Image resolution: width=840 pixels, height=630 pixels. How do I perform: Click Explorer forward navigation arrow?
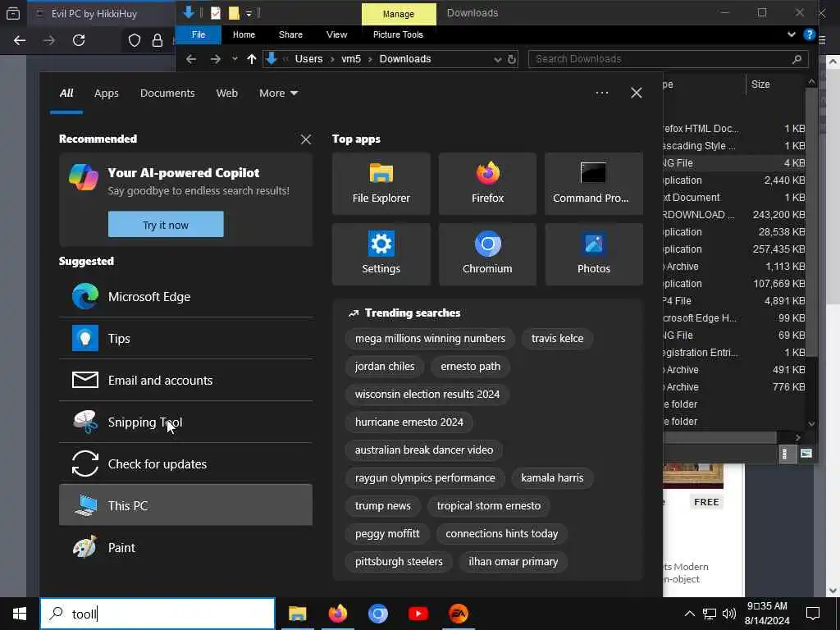point(216,59)
